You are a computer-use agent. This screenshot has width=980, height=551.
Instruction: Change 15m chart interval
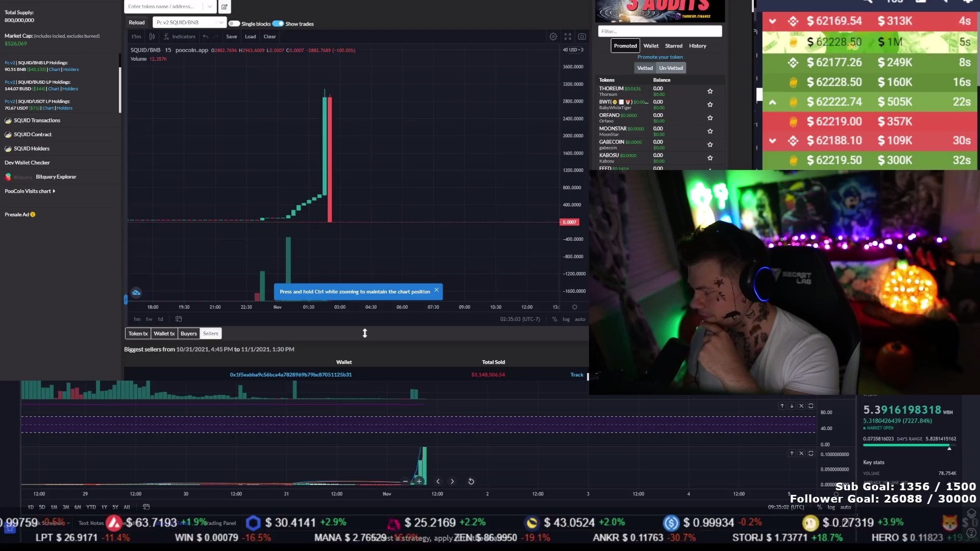coord(136,37)
